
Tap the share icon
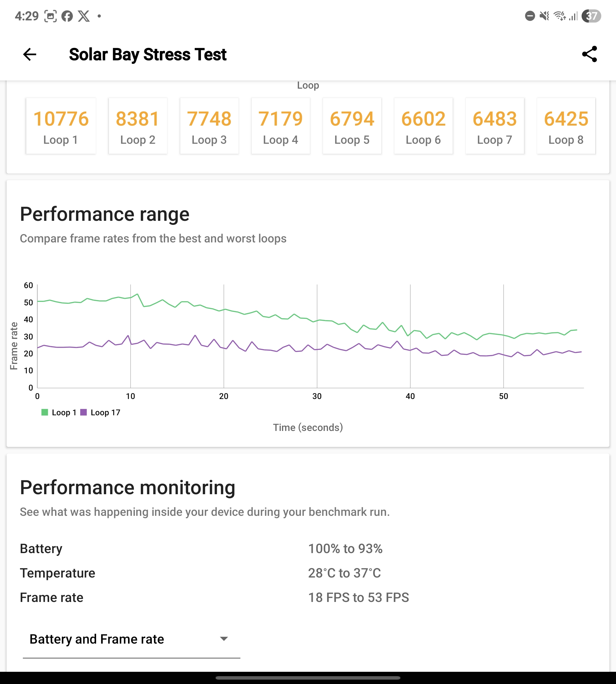(x=589, y=54)
